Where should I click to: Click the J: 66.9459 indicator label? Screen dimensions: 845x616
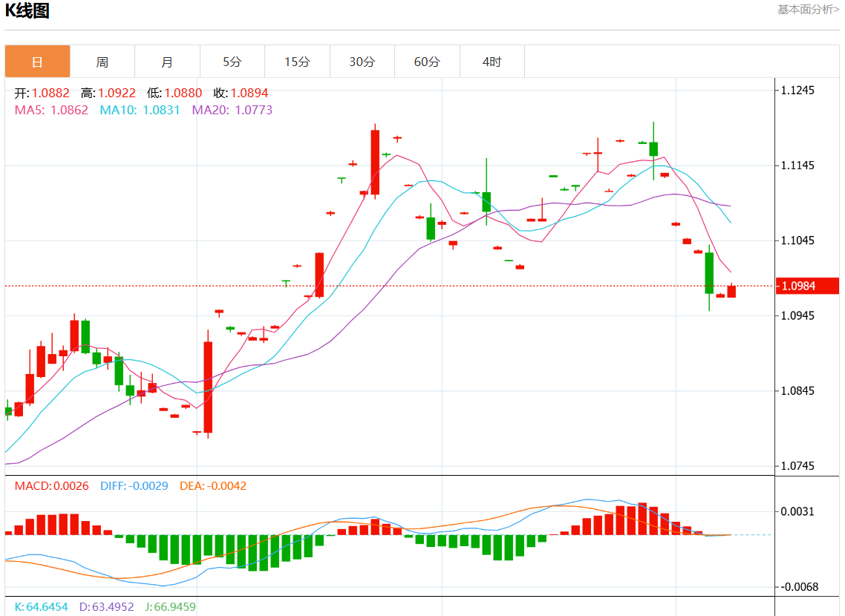[170, 607]
